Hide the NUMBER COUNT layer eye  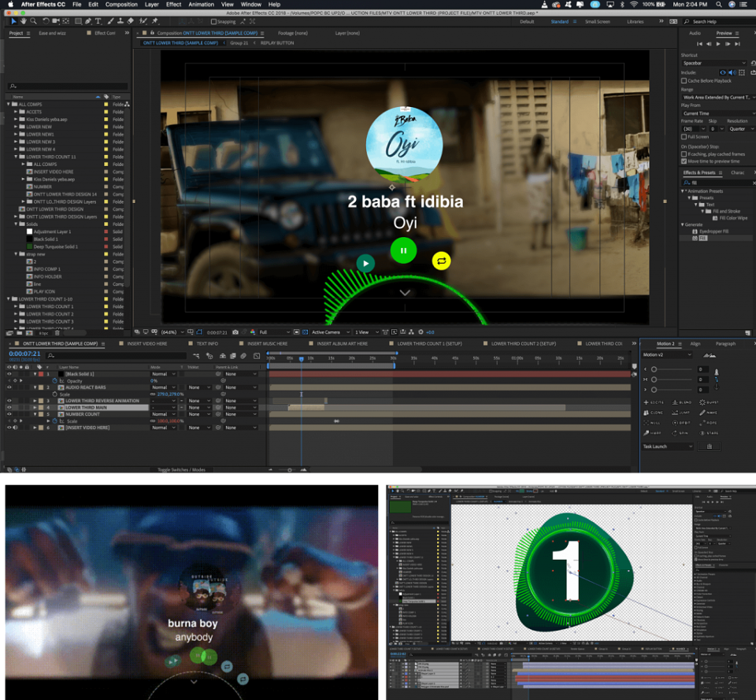(9, 415)
